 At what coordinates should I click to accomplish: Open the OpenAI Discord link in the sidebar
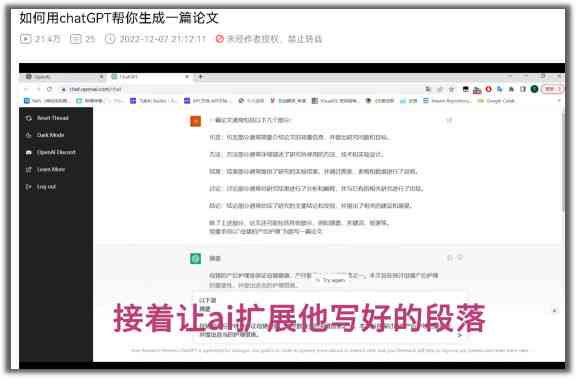click(51, 152)
